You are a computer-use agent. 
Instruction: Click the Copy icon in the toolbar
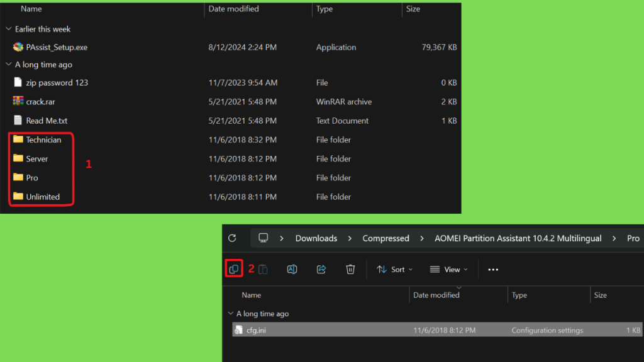coord(234,269)
